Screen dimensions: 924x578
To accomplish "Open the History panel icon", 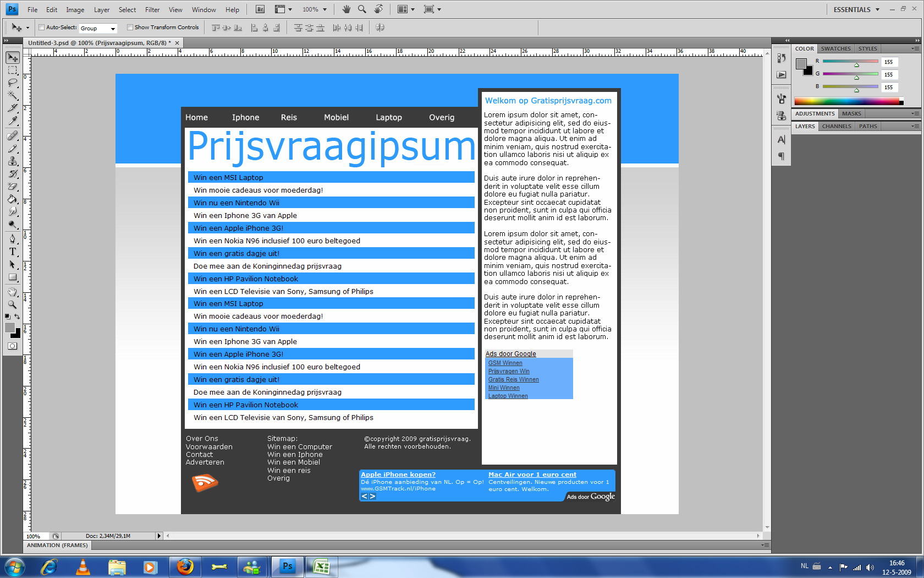I will [782, 58].
